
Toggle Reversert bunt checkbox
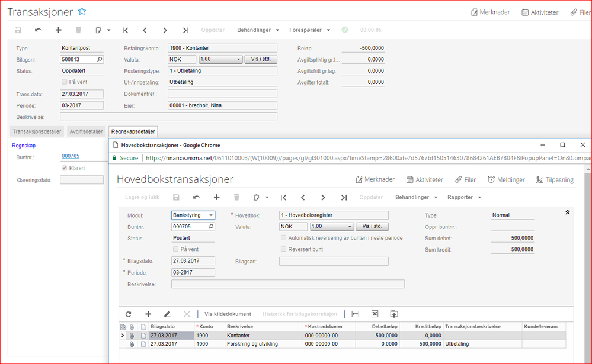point(283,249)
